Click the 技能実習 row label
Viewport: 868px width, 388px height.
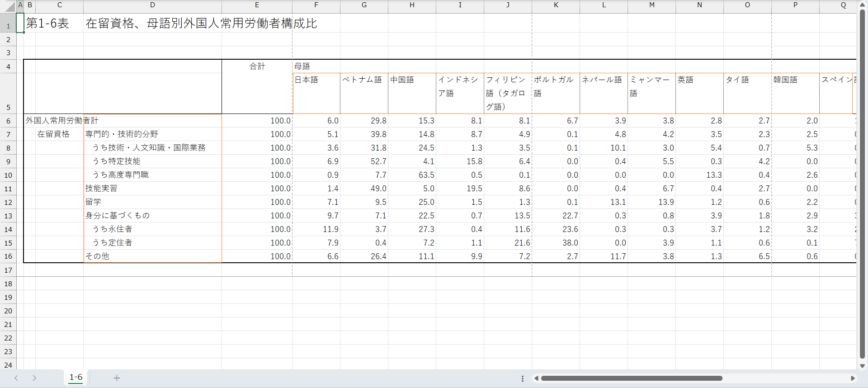click(101, 189)
